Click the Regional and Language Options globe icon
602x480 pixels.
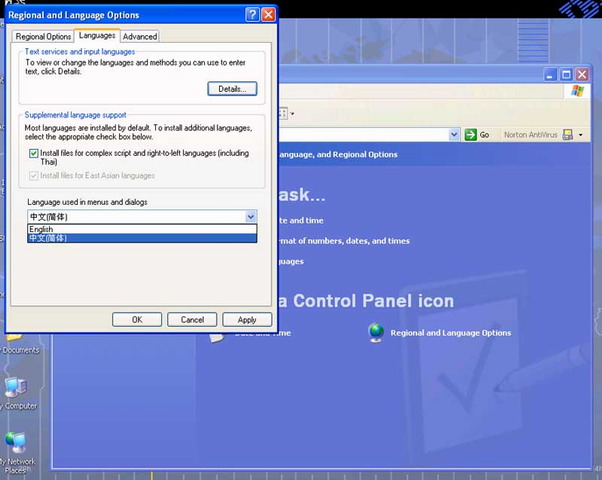[376, 332]
